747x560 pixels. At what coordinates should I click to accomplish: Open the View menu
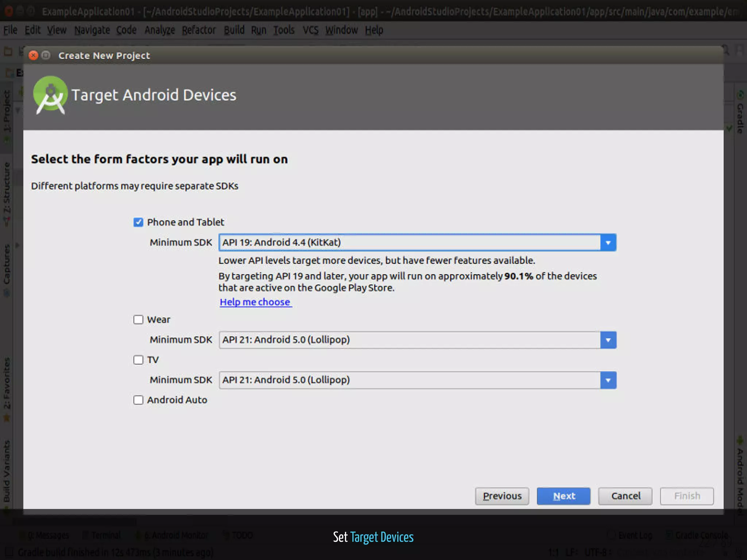point(57,30)
